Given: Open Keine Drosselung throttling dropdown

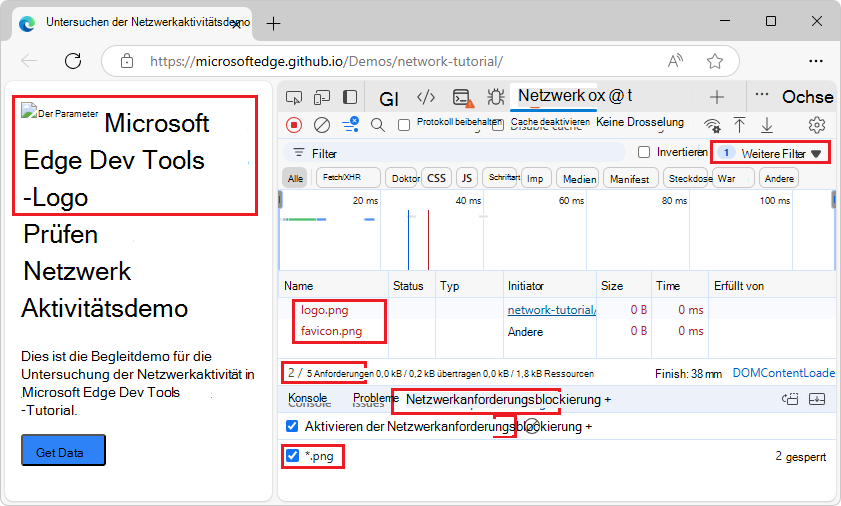Looking at the screenshot, I should point(640,122).
